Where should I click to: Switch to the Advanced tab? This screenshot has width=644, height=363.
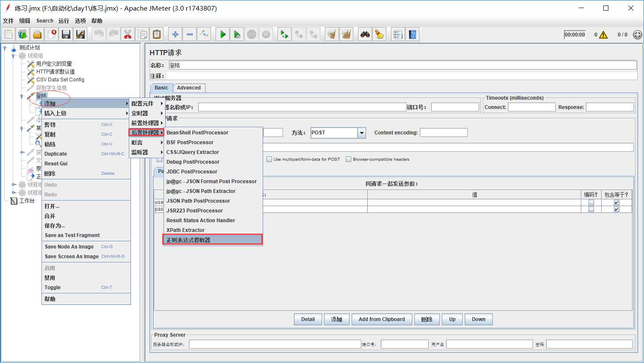[189, 88]
